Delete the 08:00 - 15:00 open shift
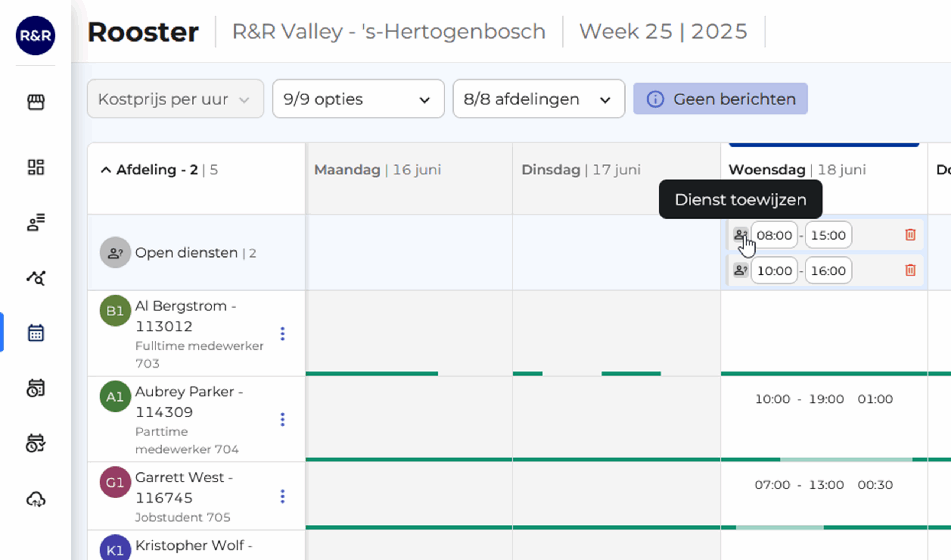951x560 pixels. [x=910, y=235]
